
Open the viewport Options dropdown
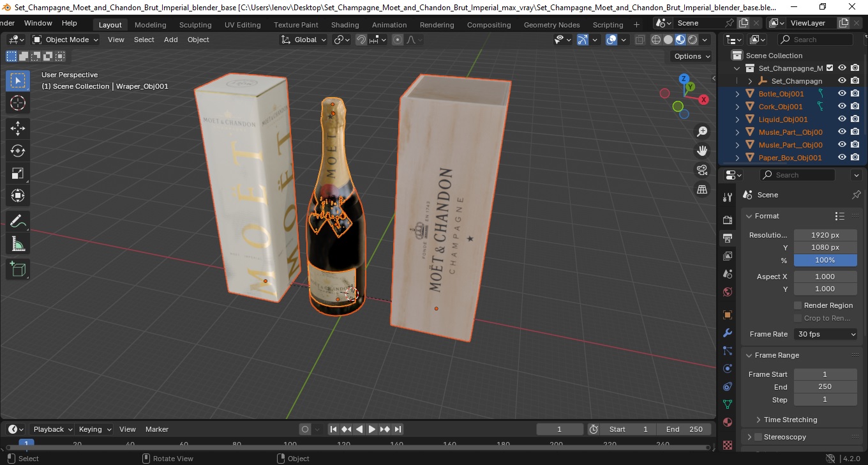[x=692, y=56]
